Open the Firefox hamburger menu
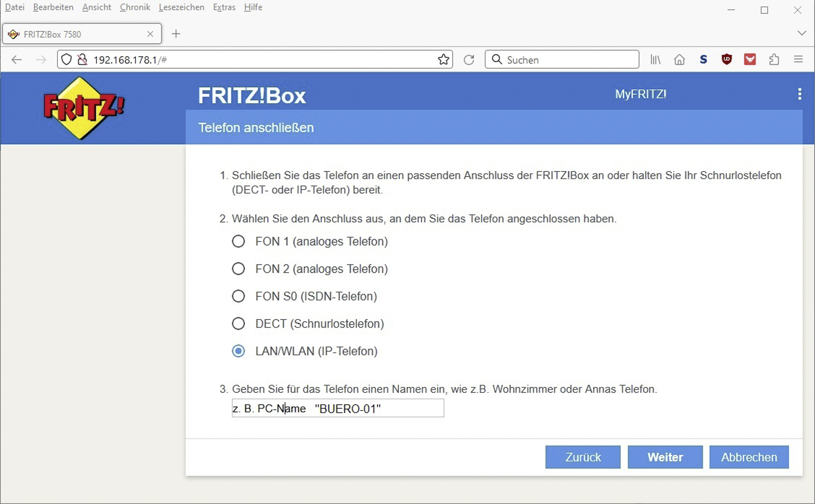The image size is (815, 504). 798,60
